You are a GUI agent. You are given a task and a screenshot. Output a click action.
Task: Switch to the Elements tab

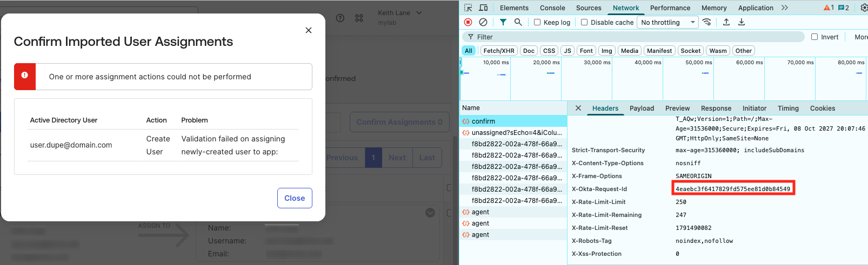pos(514,8)
